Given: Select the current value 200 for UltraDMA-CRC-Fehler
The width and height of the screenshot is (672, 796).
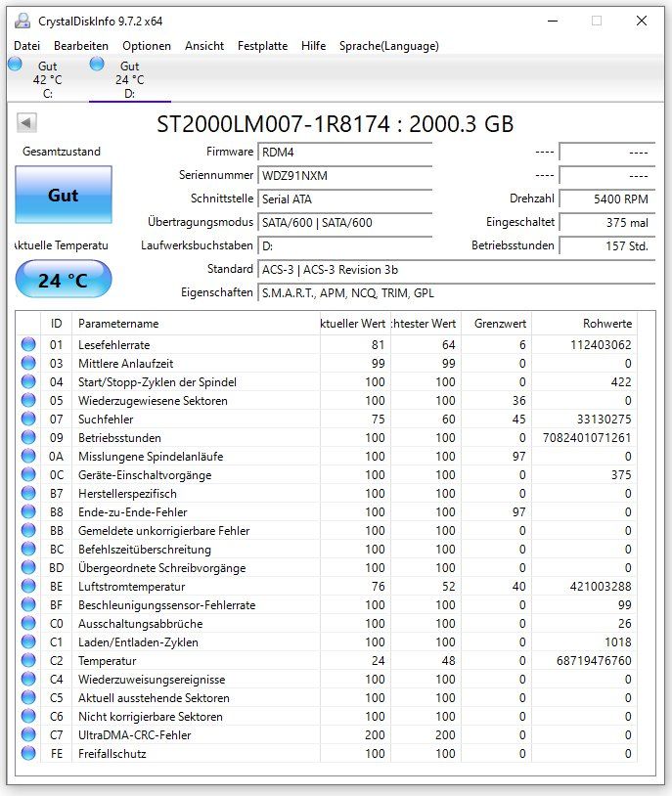Looking at the screenshot, I should pos(375,735).
